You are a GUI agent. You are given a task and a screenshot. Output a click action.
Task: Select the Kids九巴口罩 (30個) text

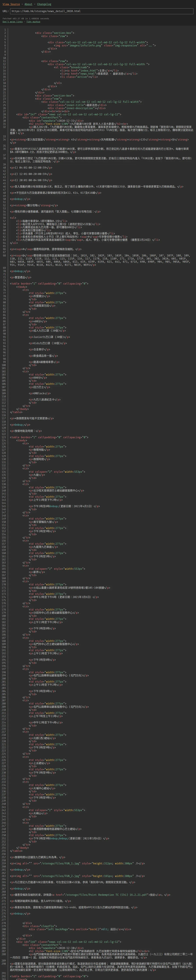(47, 343)
